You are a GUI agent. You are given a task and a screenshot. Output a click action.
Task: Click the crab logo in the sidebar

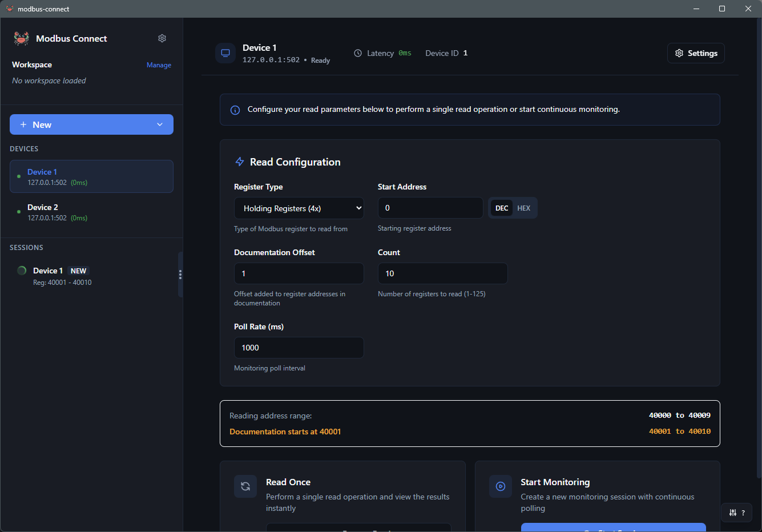[21, 38]
